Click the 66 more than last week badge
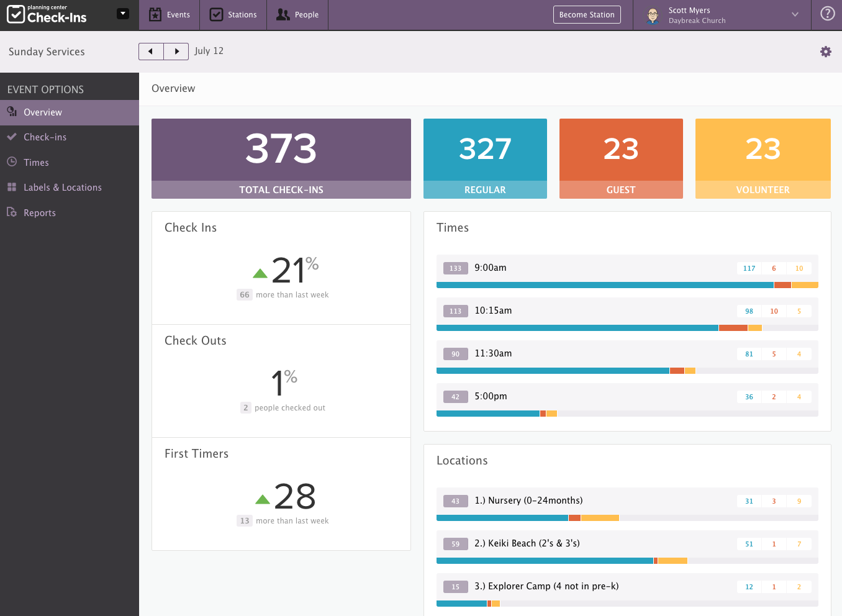Screen dimensions: 842x616 245,295
